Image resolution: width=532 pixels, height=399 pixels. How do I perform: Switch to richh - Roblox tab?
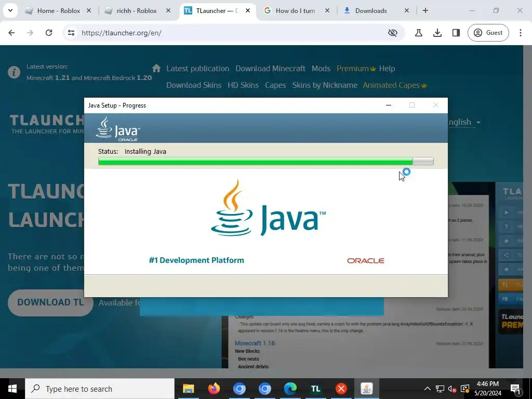coord(137,11)
